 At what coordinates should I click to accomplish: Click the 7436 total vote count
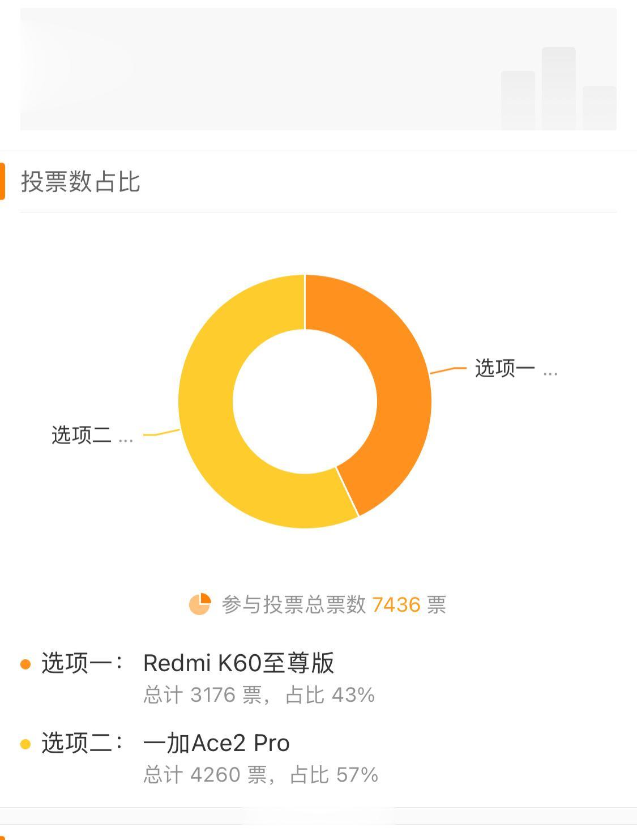[x=396, y=604]
